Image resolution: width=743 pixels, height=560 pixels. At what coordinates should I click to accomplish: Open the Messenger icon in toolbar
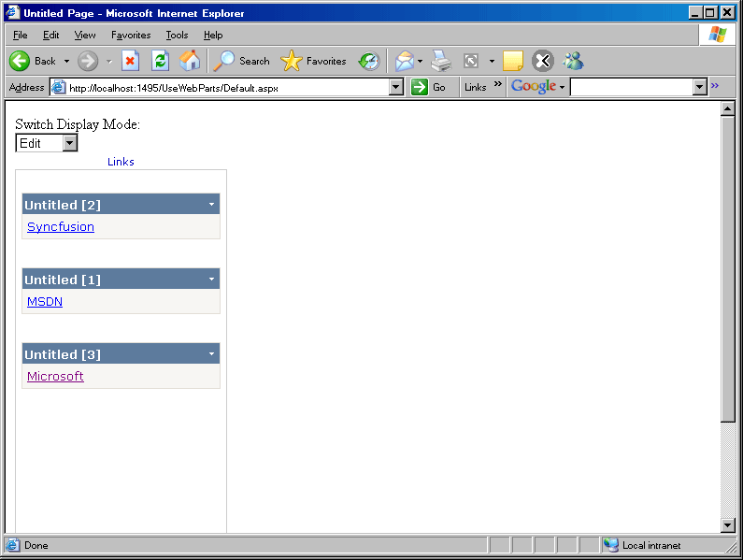tap(573, 61)
